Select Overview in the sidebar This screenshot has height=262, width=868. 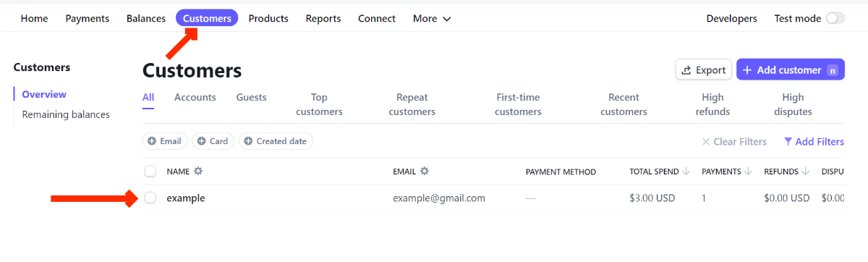(44, 94)
